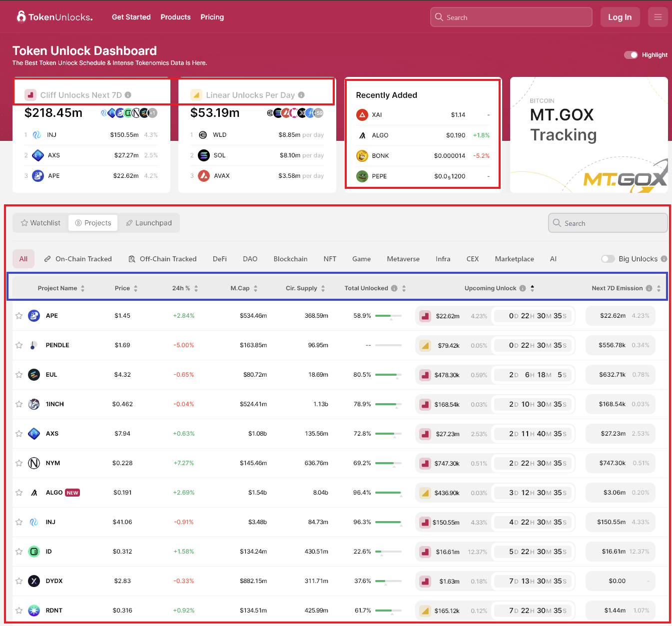Image resolution: width=672 pixels, height=626 pixels.
Task: Filter by AI category
Action: coord(553,259)
